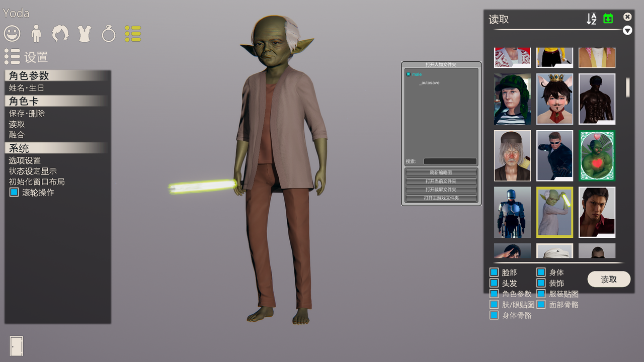Select 读取 in the left menu

tap(17, 124)
